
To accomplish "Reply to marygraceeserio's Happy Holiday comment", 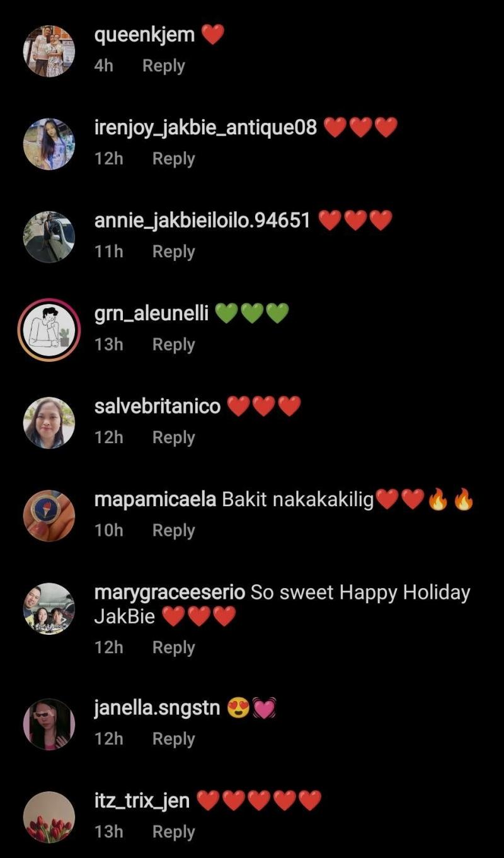I will point(173,647).
